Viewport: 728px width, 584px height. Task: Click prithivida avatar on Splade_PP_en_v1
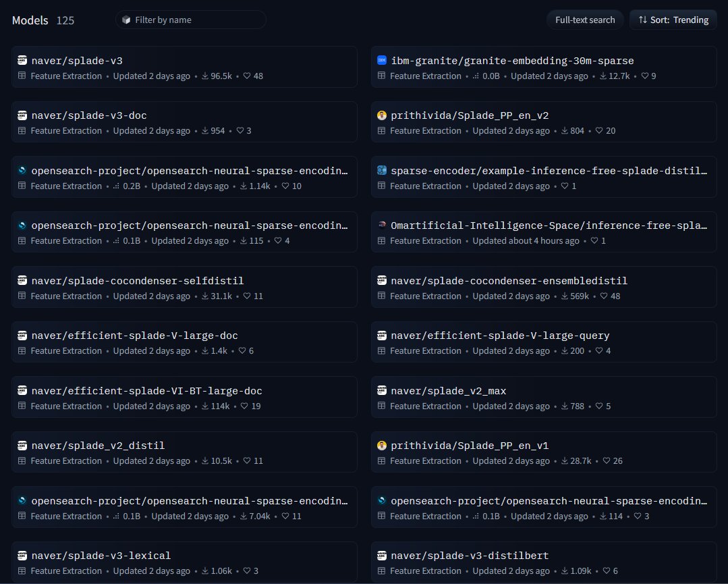tap(382, 446)
